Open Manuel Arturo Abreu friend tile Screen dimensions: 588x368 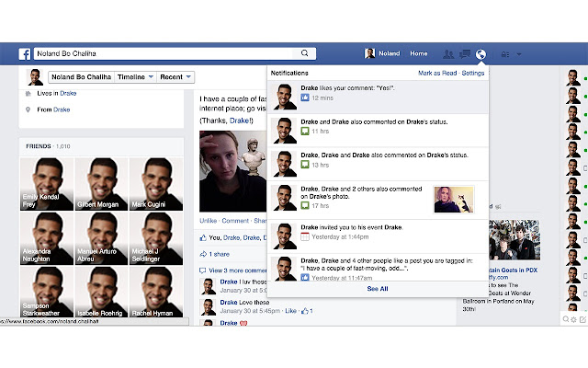(101, 238)
